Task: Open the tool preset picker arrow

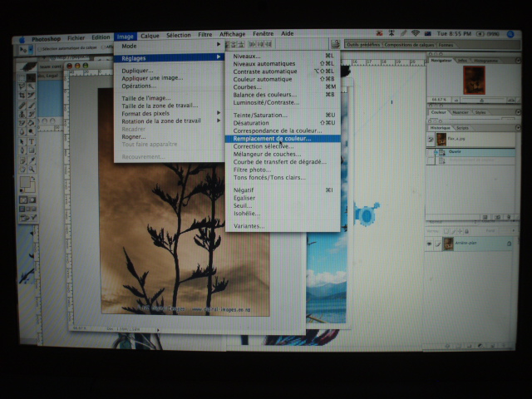Action: click(x=31, y=50)
